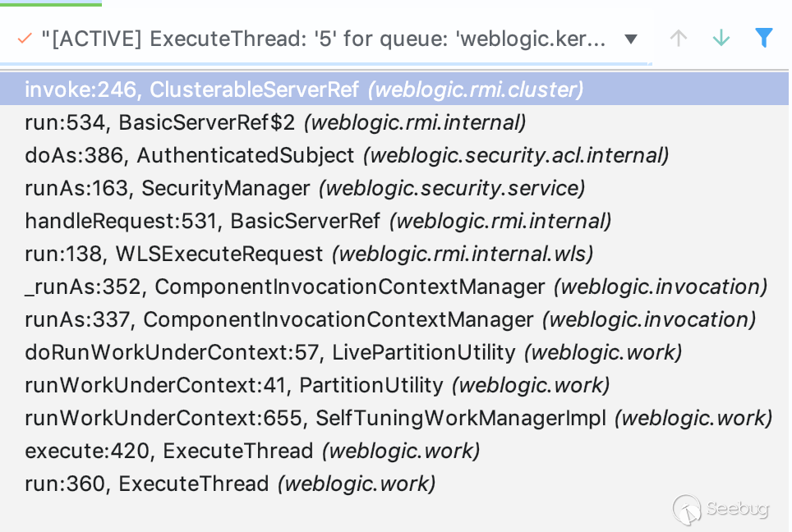792x532 pixels.
Task: Select the run:138 WLSExecuteRequest frame
Action: [x=309, y=254]
